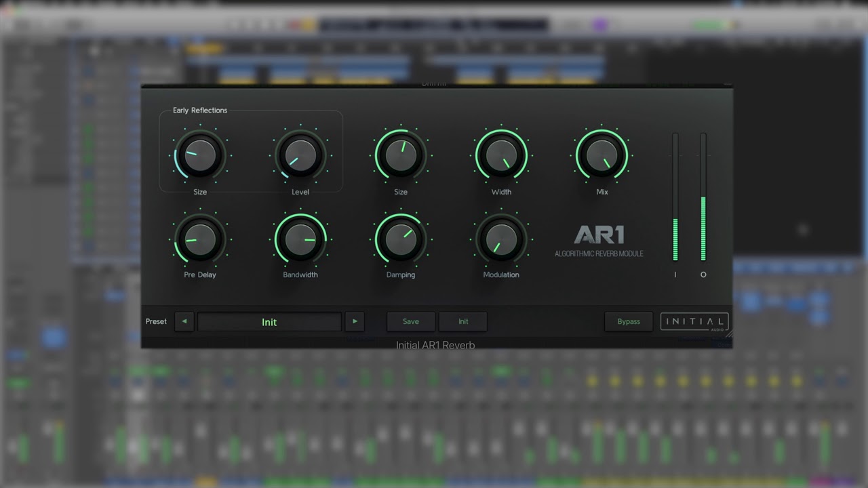
Task: Click the AR1 Algorithmic Reverb Module logo
Action: tap(599, 241)
